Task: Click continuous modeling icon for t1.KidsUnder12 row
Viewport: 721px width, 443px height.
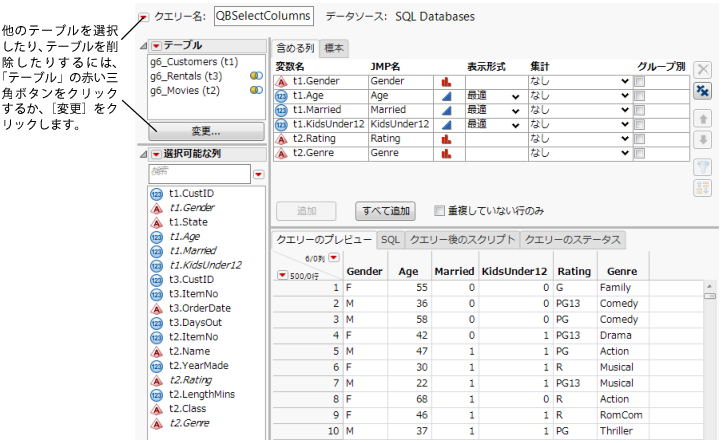Action: pyautogui.click(x=446, y=125)
